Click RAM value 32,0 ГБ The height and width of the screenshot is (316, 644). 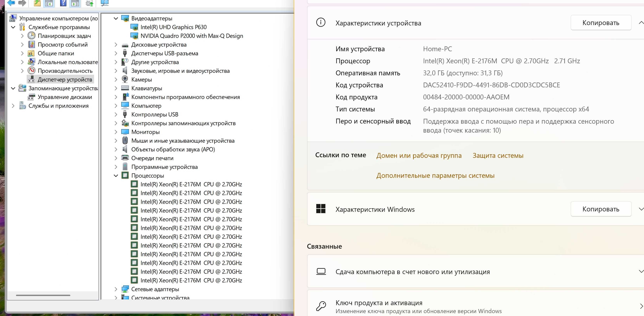click(462, 73)
